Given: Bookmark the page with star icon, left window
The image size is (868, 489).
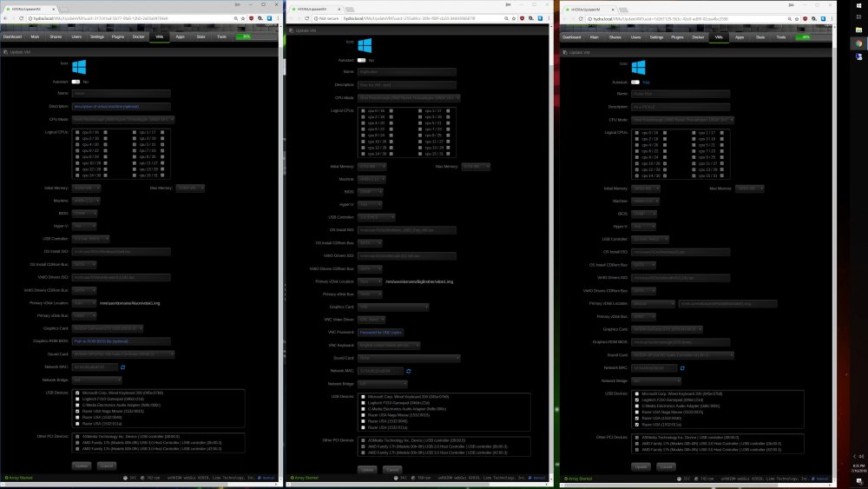Looking at the screenshot, I should coord(243,18).
